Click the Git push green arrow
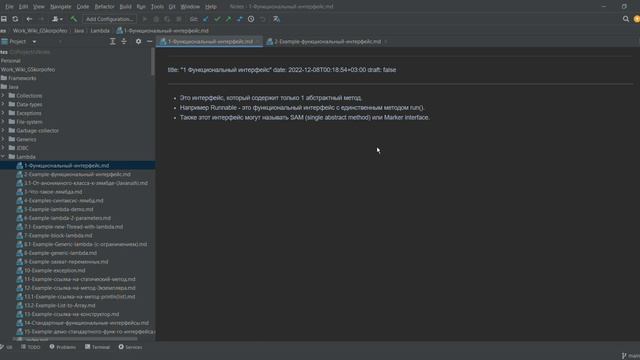 [228, 19]
